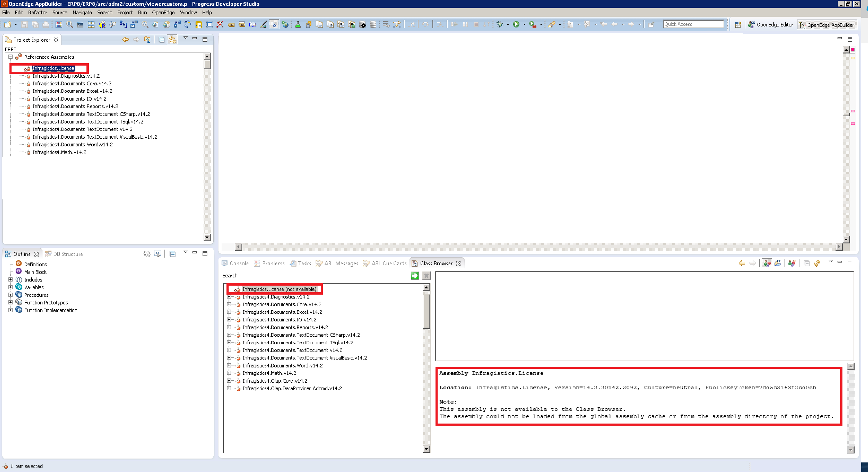Close the Class Browser tab

(x=458, y=263)
